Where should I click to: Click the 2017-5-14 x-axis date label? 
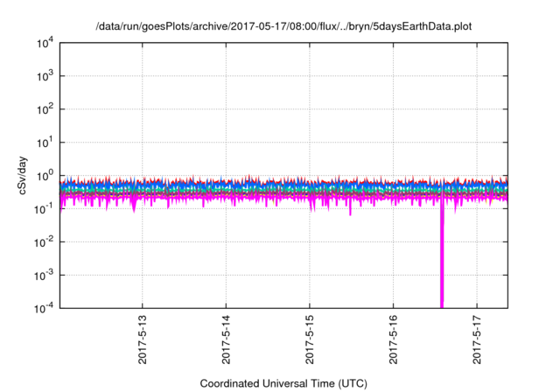[226, 339]
